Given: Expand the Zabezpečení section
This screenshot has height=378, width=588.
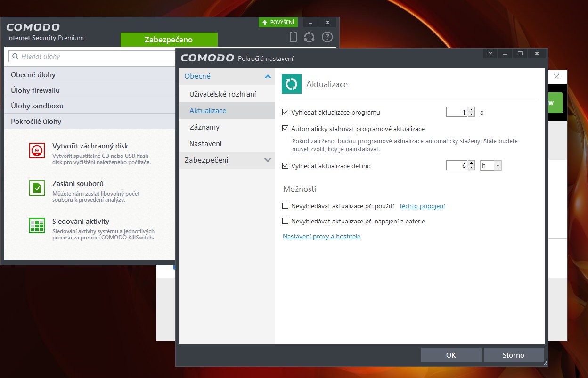Looking at the screenshot, I should (x=268, y=160).
